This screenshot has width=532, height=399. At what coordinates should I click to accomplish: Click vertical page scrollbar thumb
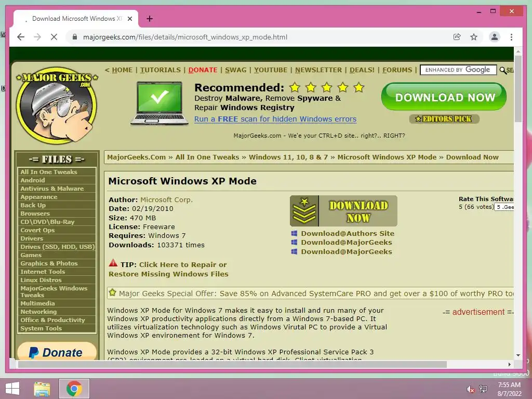tap(518, 89)
